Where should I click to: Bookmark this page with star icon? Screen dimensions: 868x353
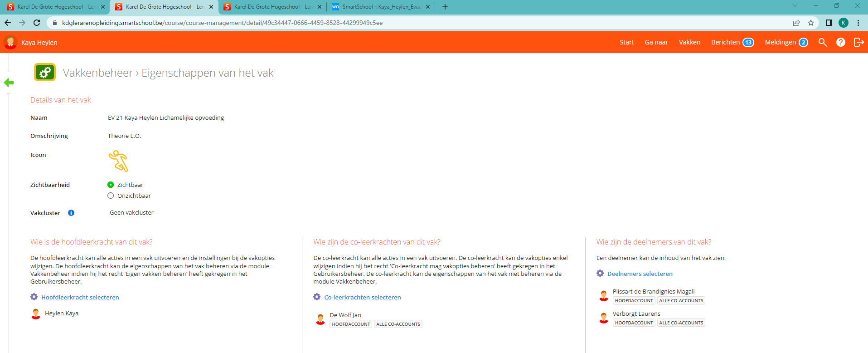click(x=811, y=23)
